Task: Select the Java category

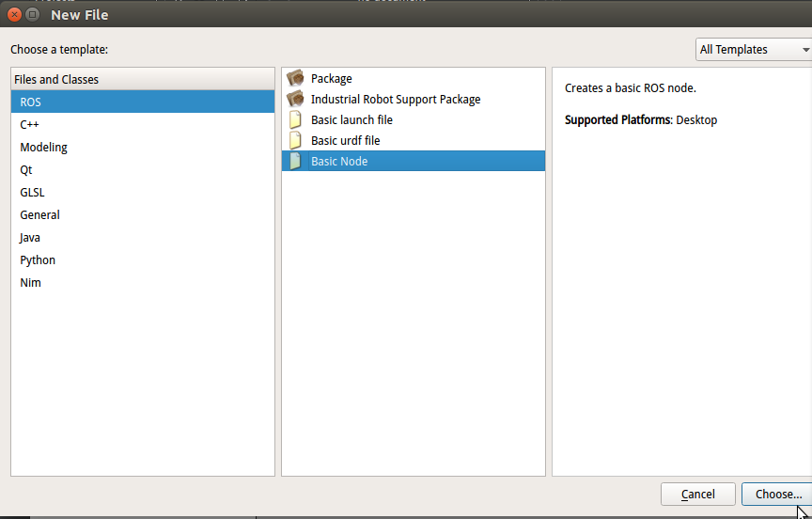Action: click(143, 237)
